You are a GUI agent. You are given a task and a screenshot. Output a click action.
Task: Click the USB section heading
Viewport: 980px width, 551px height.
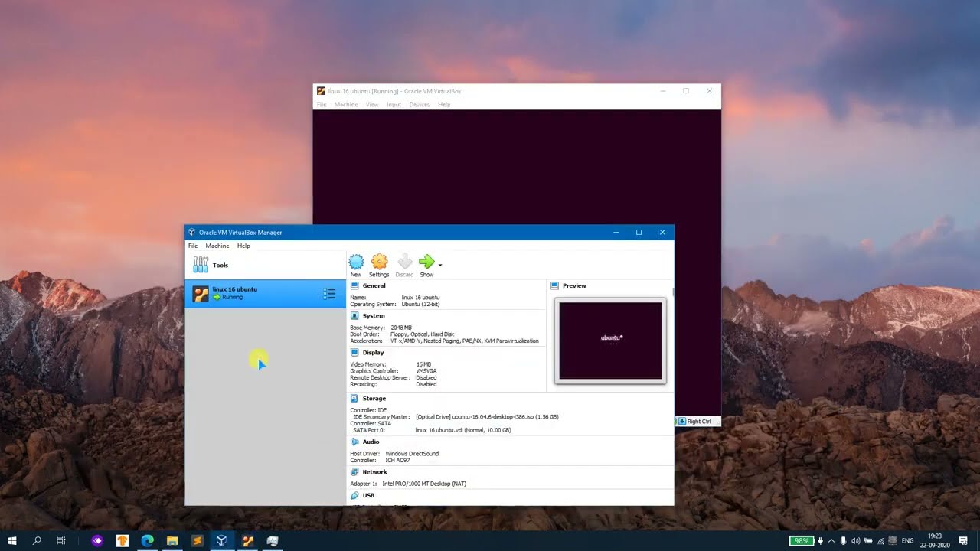[x=368, y=495]
